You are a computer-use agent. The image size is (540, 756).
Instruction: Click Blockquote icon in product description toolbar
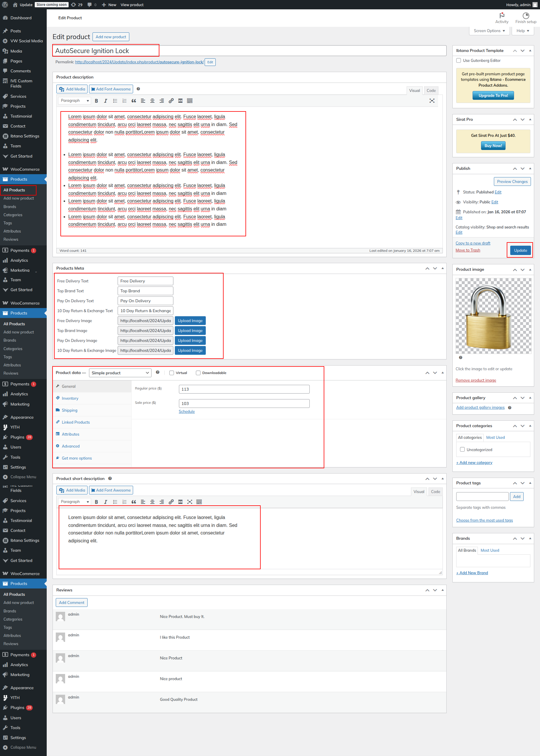click(x=134, y=101)
